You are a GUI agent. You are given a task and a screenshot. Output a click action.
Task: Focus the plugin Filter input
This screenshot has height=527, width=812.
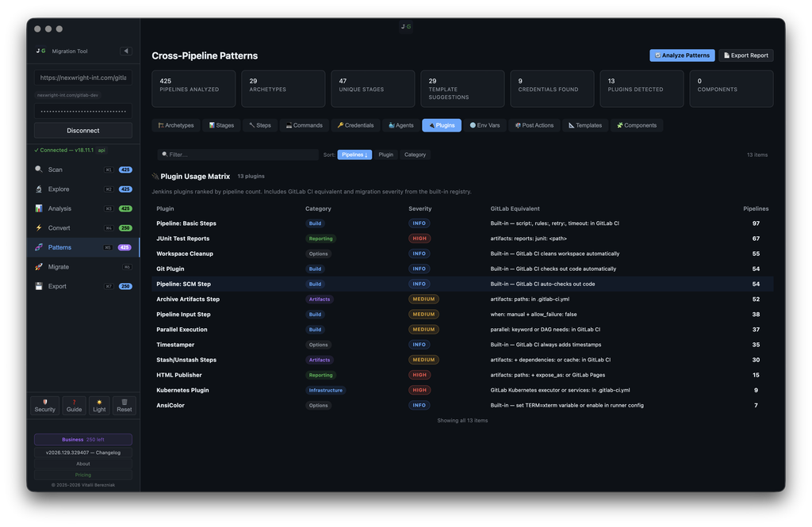[238, 155]
